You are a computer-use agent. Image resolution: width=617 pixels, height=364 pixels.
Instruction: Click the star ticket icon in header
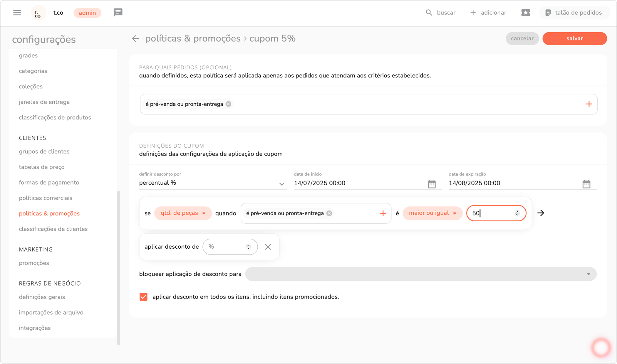525,13
